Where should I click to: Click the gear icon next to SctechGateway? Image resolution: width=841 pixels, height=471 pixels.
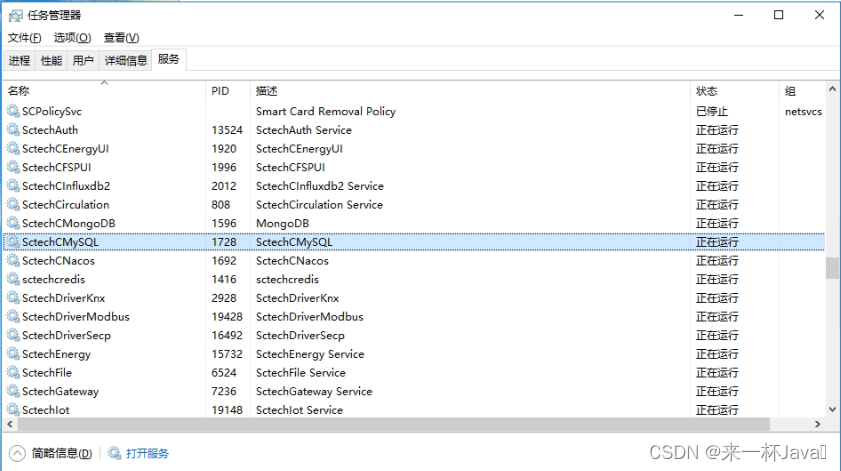tap(13, 391)
